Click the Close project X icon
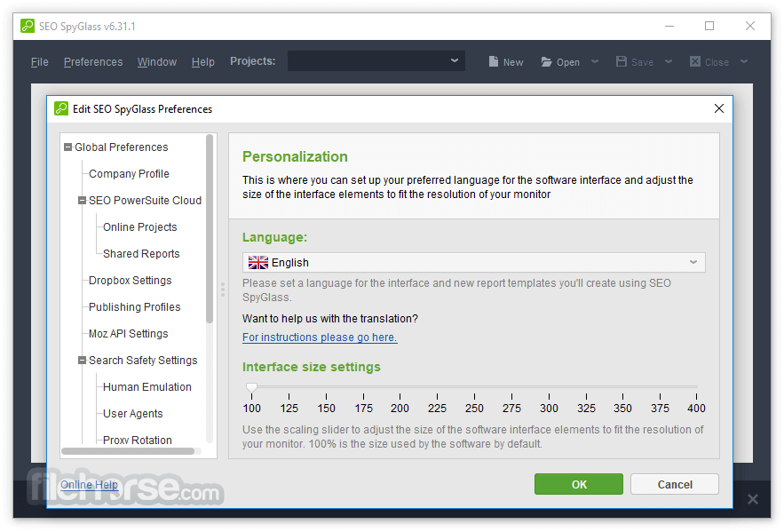784x532 pixels. pyautogui.click(x=694, y=61)
